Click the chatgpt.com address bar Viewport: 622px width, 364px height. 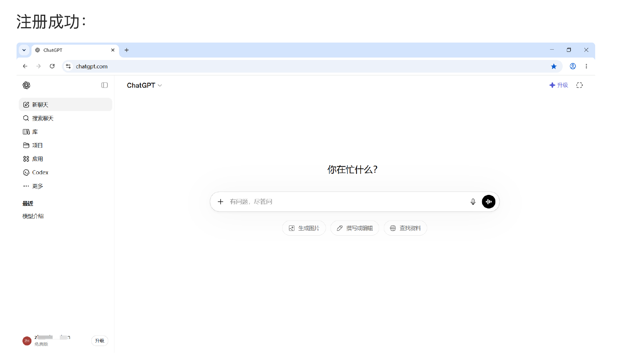pyautogui.click(x=312, y=66)
